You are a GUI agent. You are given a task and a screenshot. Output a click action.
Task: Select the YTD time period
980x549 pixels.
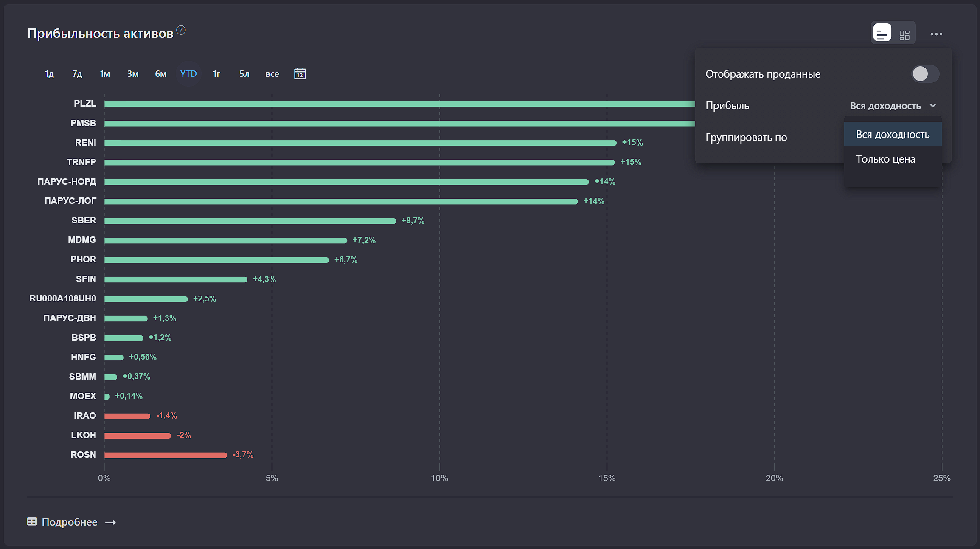[188, 74]
